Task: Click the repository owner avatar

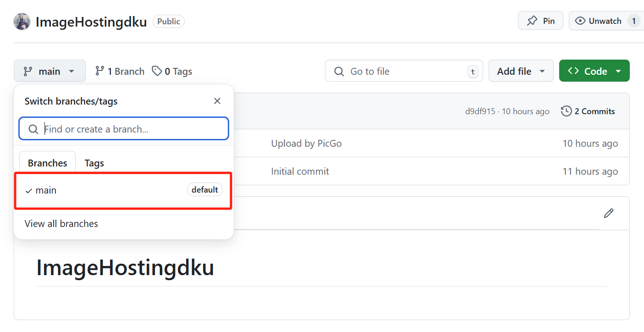Action: point(22,22)
